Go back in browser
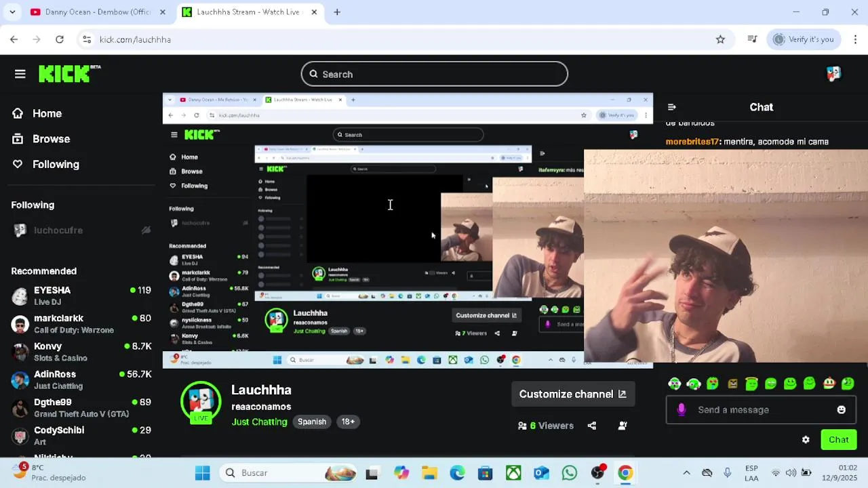868x488 pixels. [14, 39]
